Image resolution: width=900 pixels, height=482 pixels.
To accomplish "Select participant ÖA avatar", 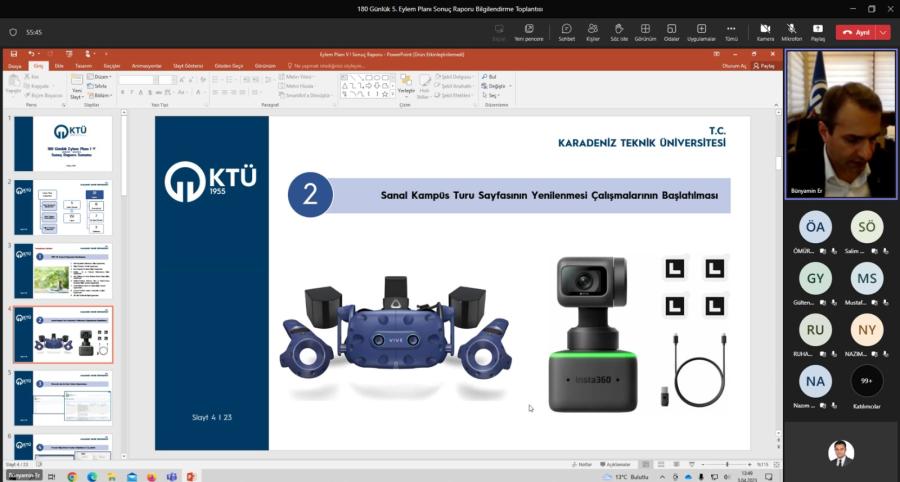I will point(815,227).
